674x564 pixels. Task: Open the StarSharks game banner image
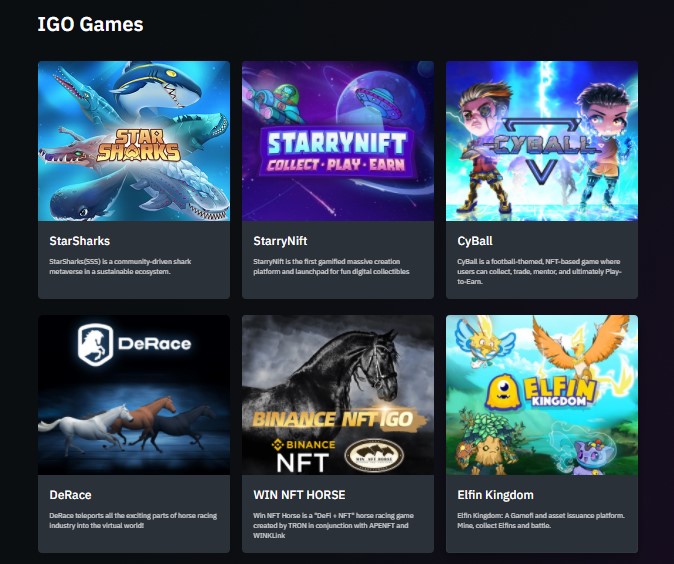point(134,141)
